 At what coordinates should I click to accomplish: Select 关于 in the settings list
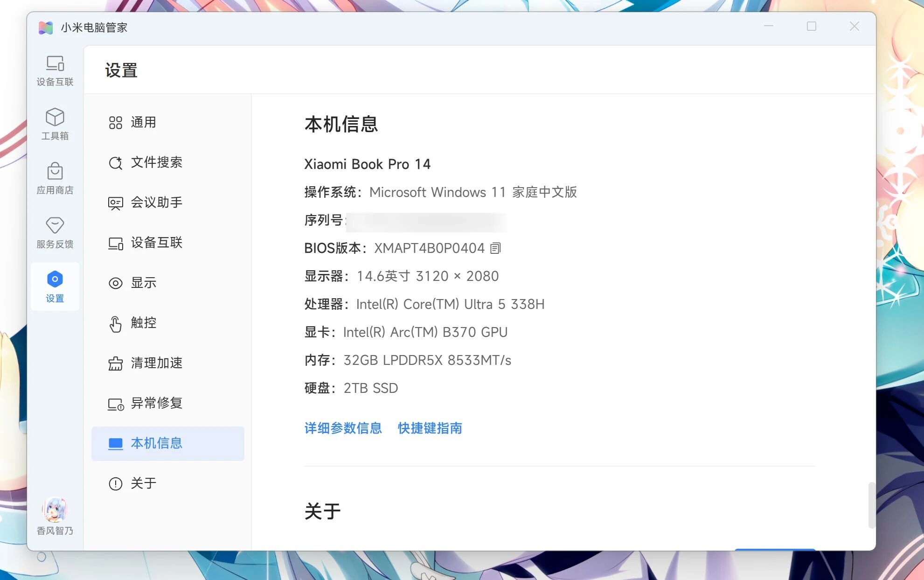point(143,483)
